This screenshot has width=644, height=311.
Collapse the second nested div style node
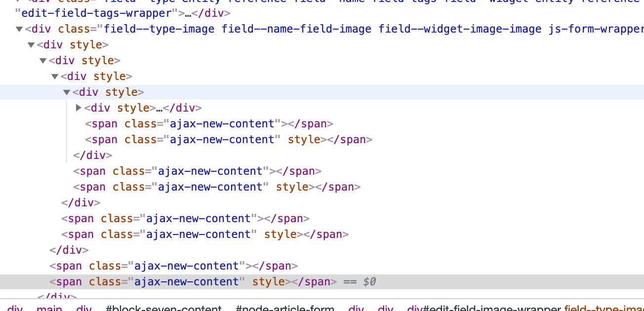click(x=42, y=60)
